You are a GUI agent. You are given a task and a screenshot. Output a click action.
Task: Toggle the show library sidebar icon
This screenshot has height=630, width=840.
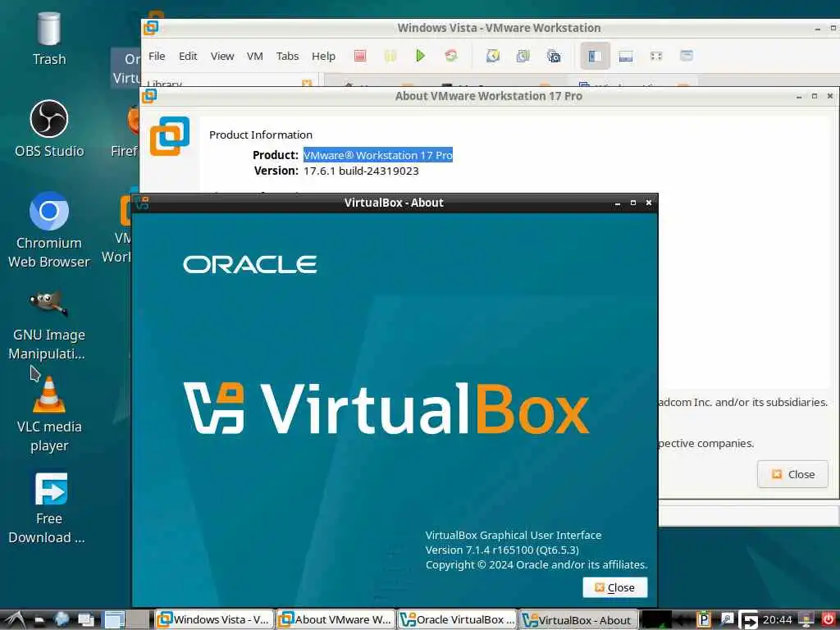pyautogui.click(x=596, y=56)
